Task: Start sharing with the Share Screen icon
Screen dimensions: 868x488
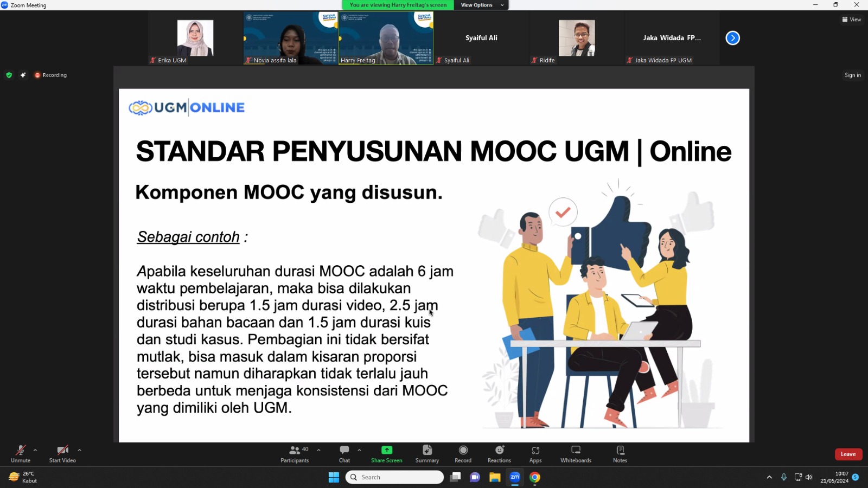Action: point(386,453)
